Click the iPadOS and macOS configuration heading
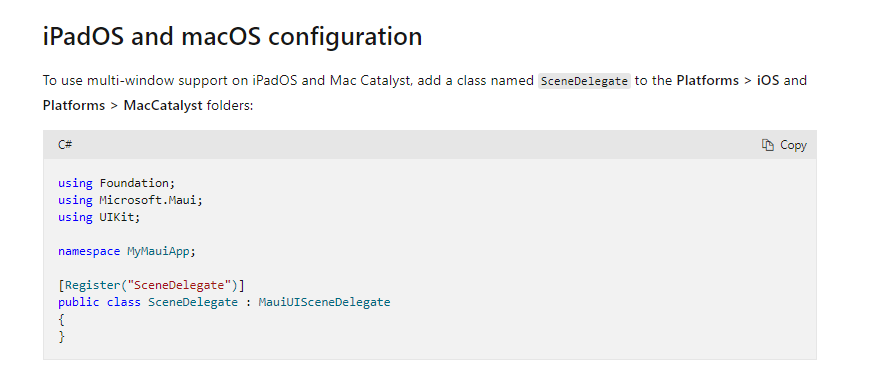This screenshot has height=376, width=869. 232,37
